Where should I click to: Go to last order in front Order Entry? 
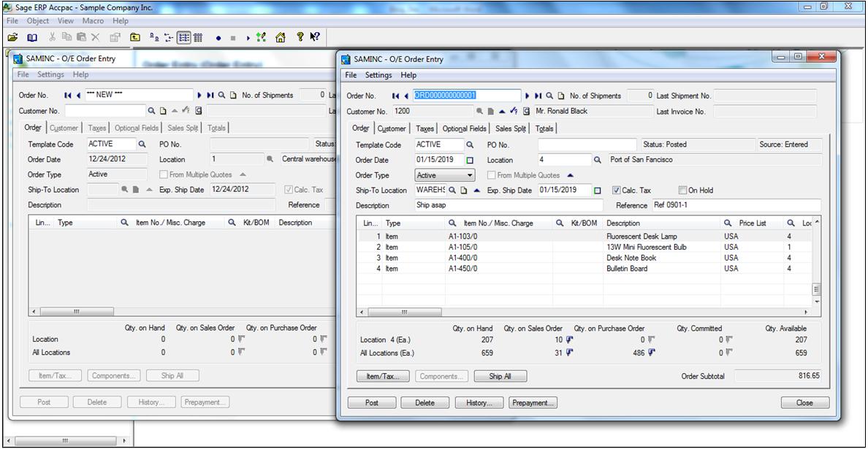(537, 95)
